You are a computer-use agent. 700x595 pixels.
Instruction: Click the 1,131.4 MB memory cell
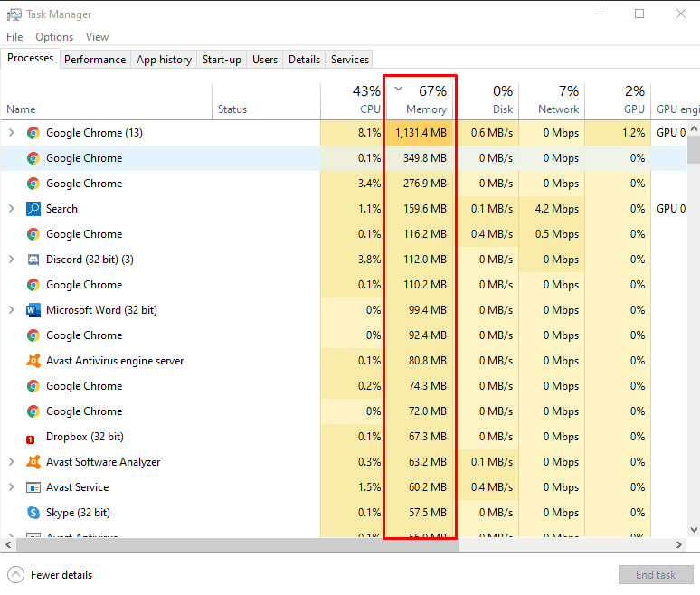[421, 133]
